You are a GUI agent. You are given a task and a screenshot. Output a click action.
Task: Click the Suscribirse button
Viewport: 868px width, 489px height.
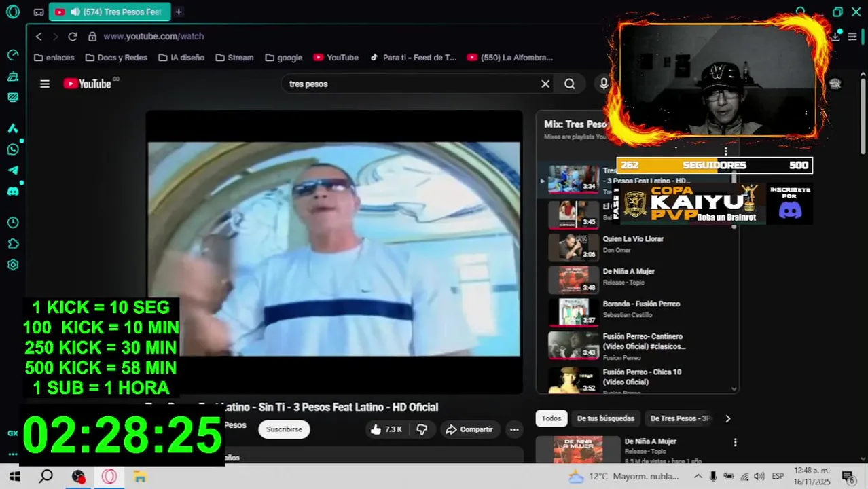(x=284, y=429)
